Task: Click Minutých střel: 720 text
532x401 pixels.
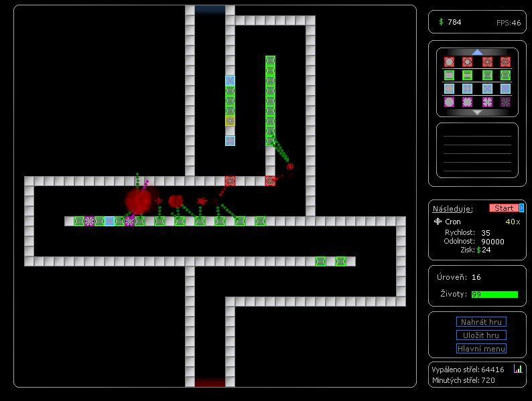Action: 463,380
